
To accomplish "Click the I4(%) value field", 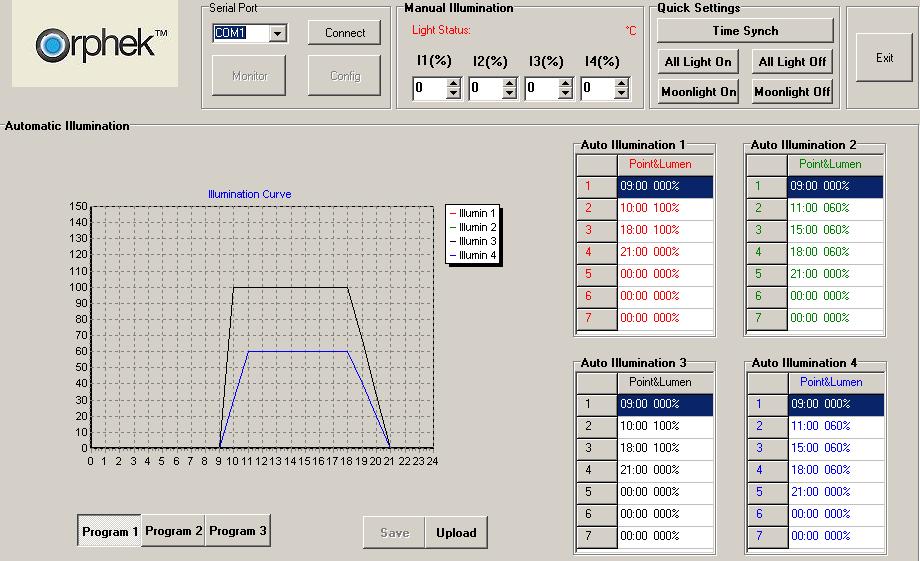I will pos(598,88).
